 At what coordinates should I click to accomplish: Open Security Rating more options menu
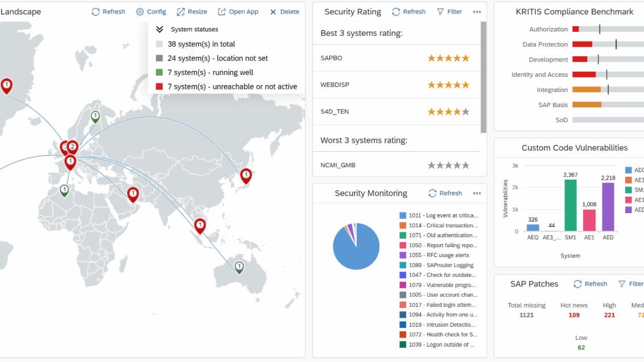[477, 12]
